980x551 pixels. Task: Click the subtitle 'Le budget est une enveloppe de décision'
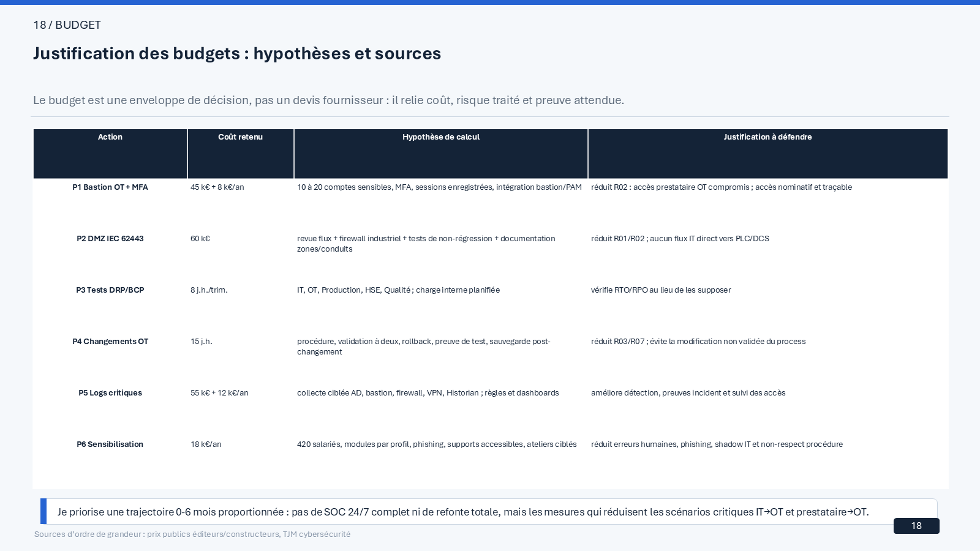click(328, 100)
